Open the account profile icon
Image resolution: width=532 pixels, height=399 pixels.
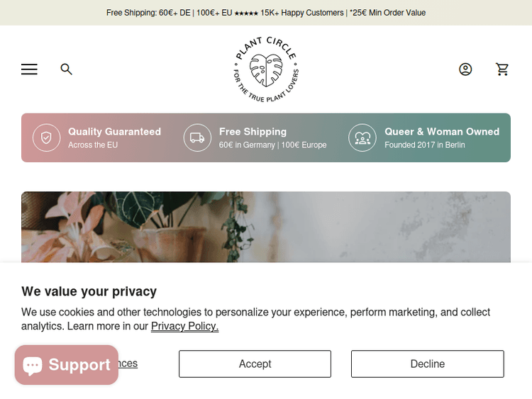pyautogui.click(x=465, y=69)
